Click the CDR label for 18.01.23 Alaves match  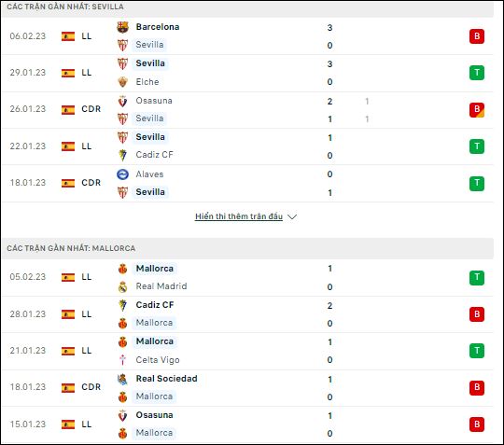click(x=91, y=183)
